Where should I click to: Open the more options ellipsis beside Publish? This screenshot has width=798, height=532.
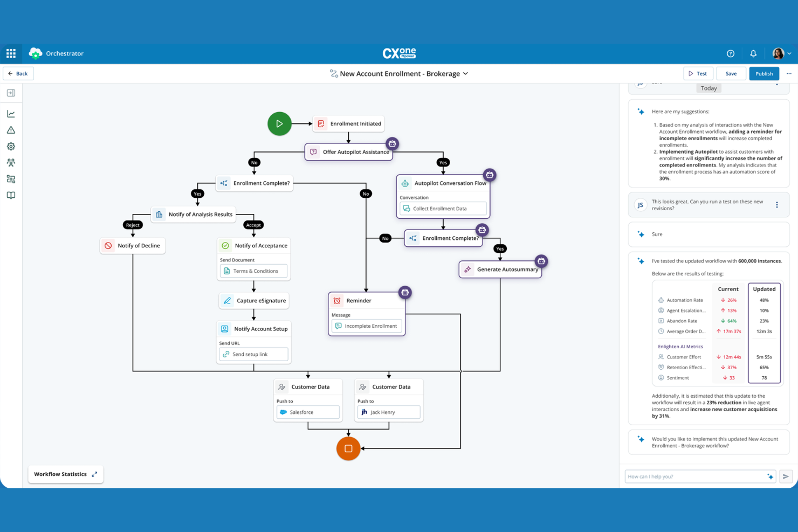coord(789,73)
